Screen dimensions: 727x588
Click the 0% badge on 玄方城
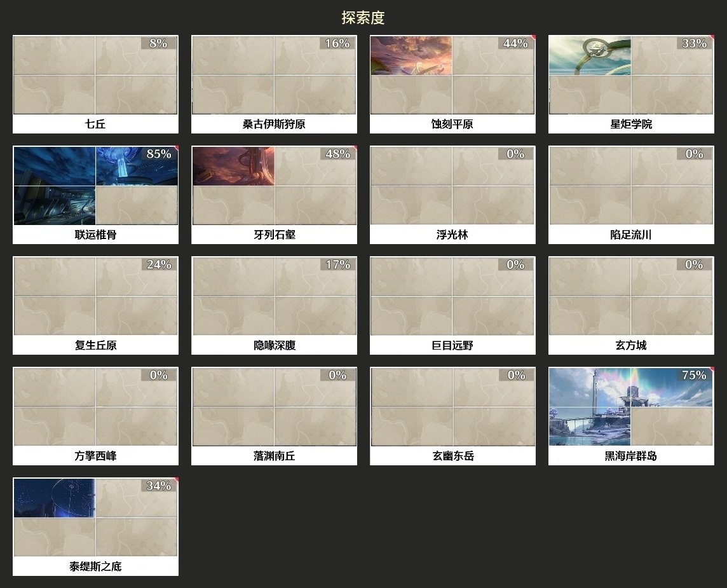[x=694, y=264]
